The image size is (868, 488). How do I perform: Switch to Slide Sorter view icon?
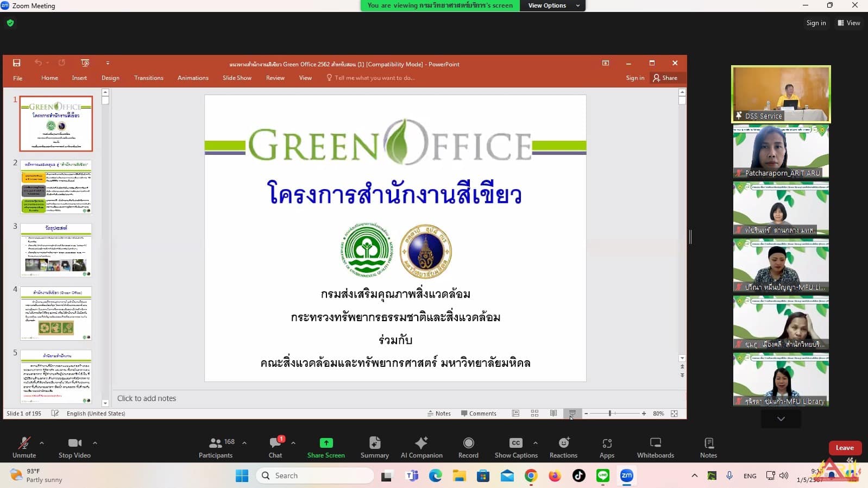pyautogui.click(x=534, y=414)
